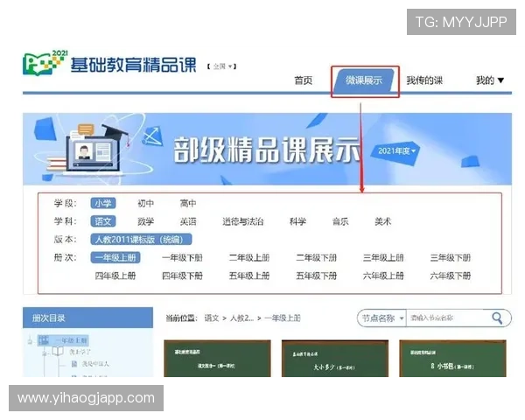The image size is (525, 420).
Task: Choose 一年级下册 volume
Action: pos(183,257)
